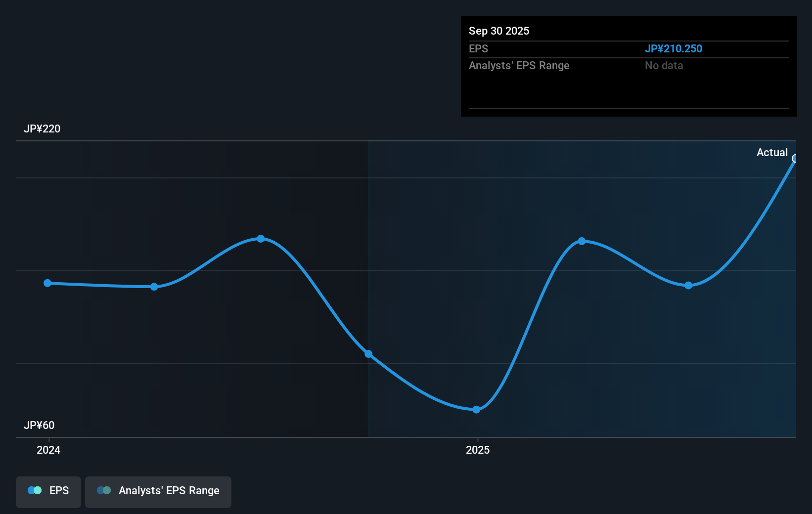
Task: Click the EPS row label in tooltip
Action: pos(478,49)
